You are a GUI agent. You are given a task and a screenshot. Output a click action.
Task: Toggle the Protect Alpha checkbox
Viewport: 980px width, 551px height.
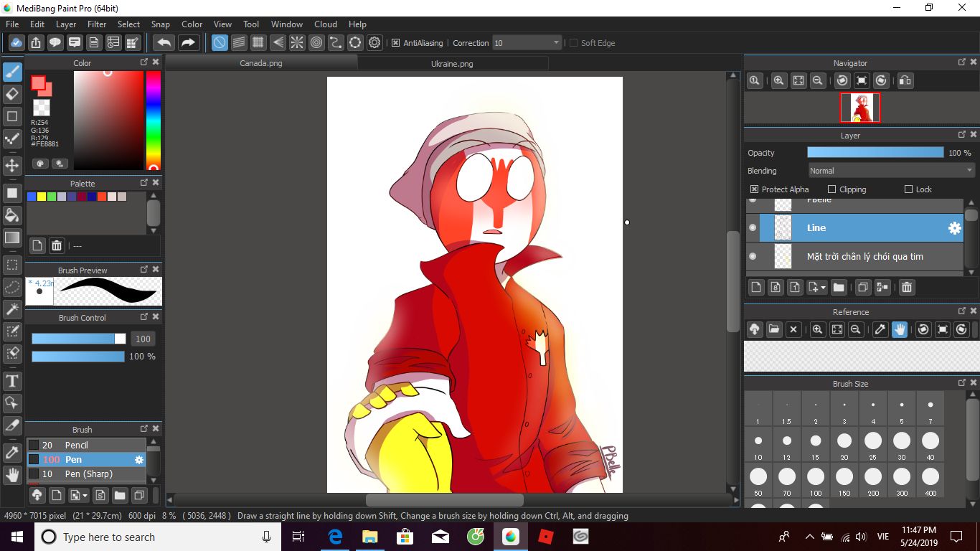[x=754, y=189]
